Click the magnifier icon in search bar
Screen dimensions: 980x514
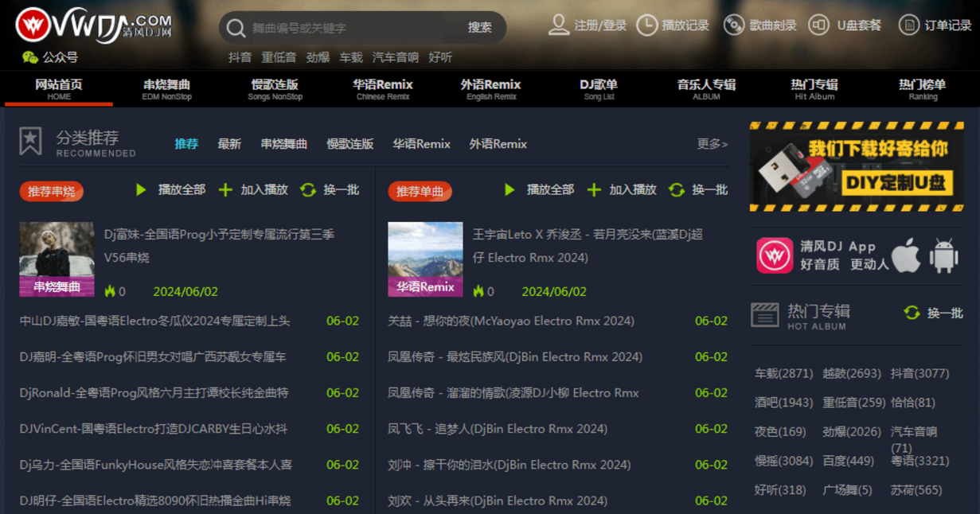(236, 28)
